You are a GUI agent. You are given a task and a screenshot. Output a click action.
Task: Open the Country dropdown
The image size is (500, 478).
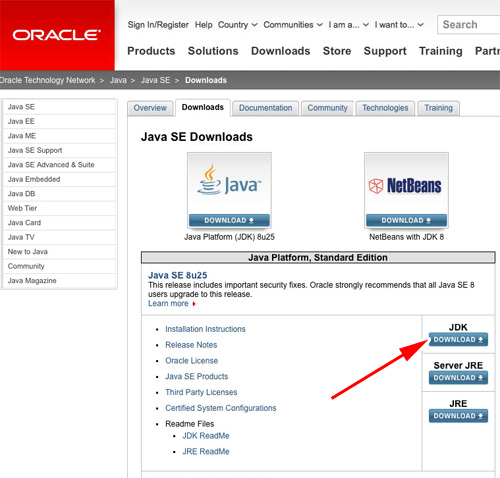point(238,25)
